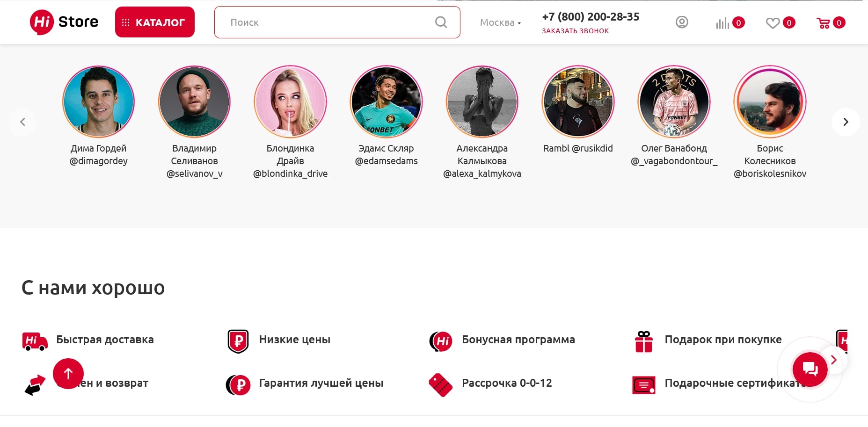Open Блондинка Драйв blogger avatar
The height and width of the screenshot is (427, 868).
coord(290,101)
